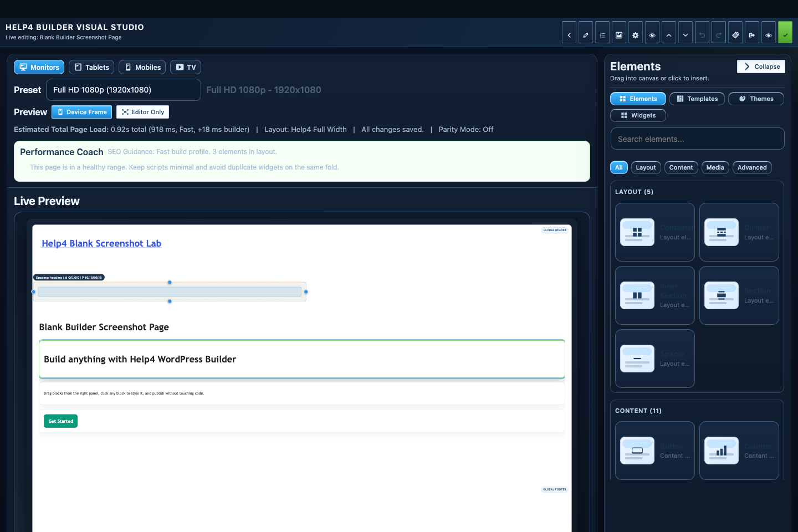
Task: Click the Get Started button in preview
Action: point(60,421)
